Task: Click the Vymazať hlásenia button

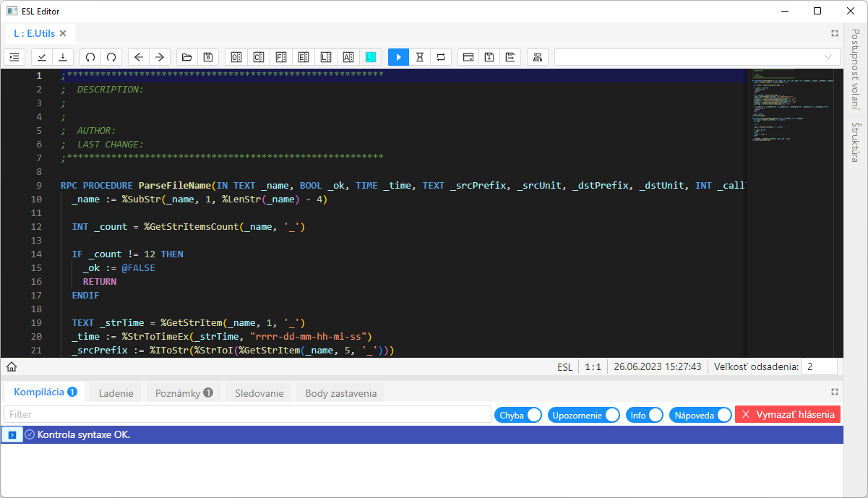Action: pyautogui.click(x=788, y=414)
